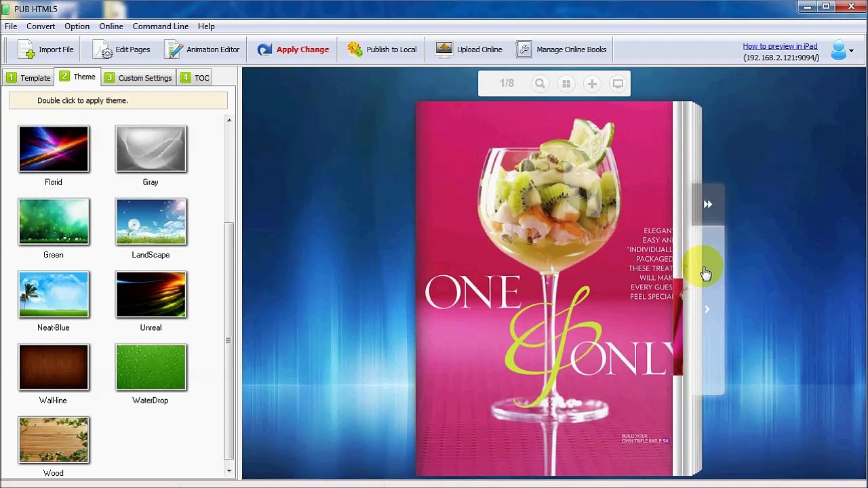Click the PUB HTML5 title bar icon
This screenshot has width=868, height=488.
click(x=7, y=9)
